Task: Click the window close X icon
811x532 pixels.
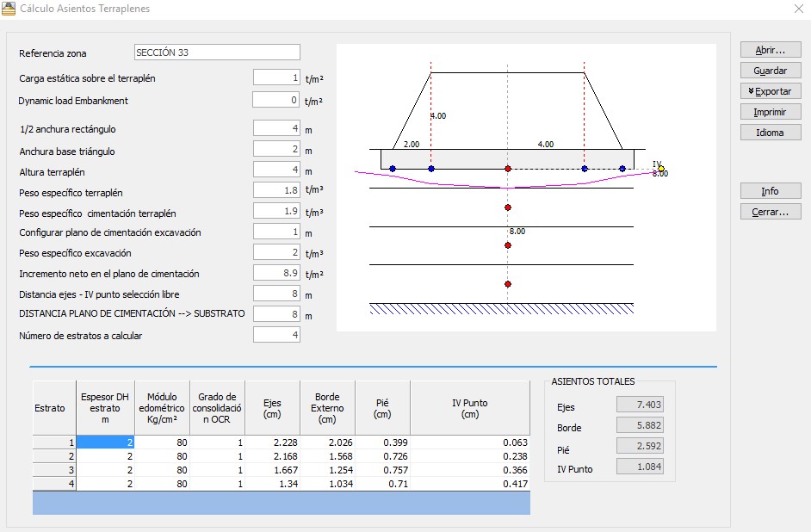Action: (799, 9)
